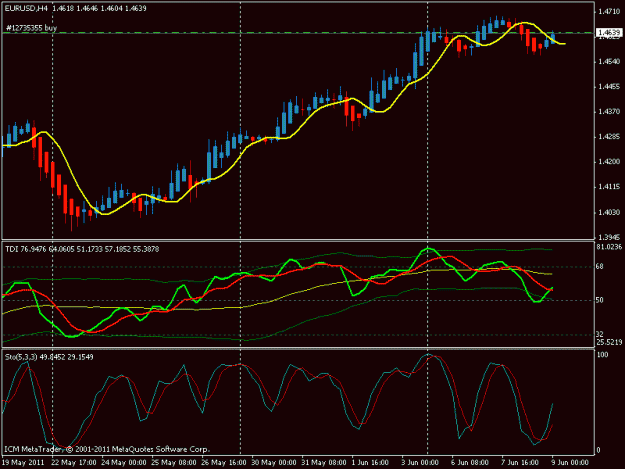This screenshot has height=469, width=625.
Task: Click the 1.3945 price axis label
Action: (609, 237)
